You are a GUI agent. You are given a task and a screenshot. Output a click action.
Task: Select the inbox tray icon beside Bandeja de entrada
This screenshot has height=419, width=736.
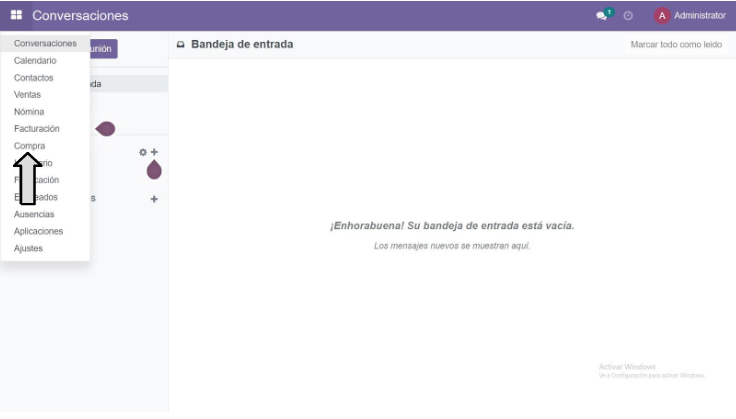tap(180, 45)
